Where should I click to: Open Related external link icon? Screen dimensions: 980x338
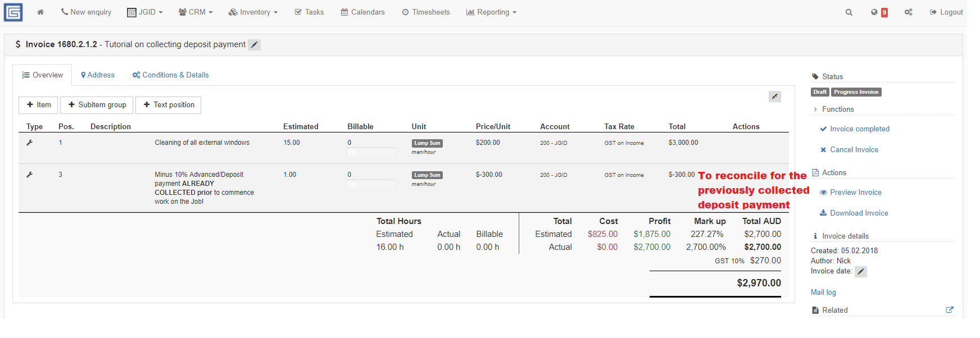[950, 310]
